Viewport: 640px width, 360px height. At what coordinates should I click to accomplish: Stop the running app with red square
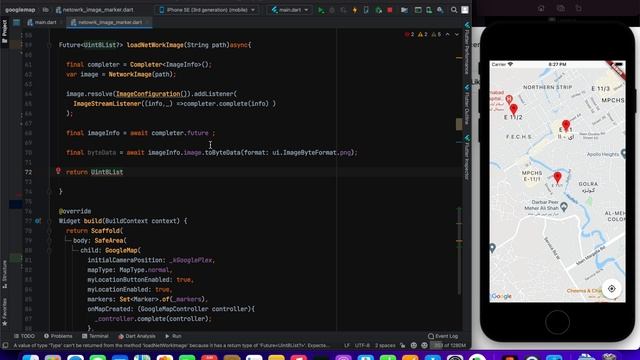[x=390, y=10]
